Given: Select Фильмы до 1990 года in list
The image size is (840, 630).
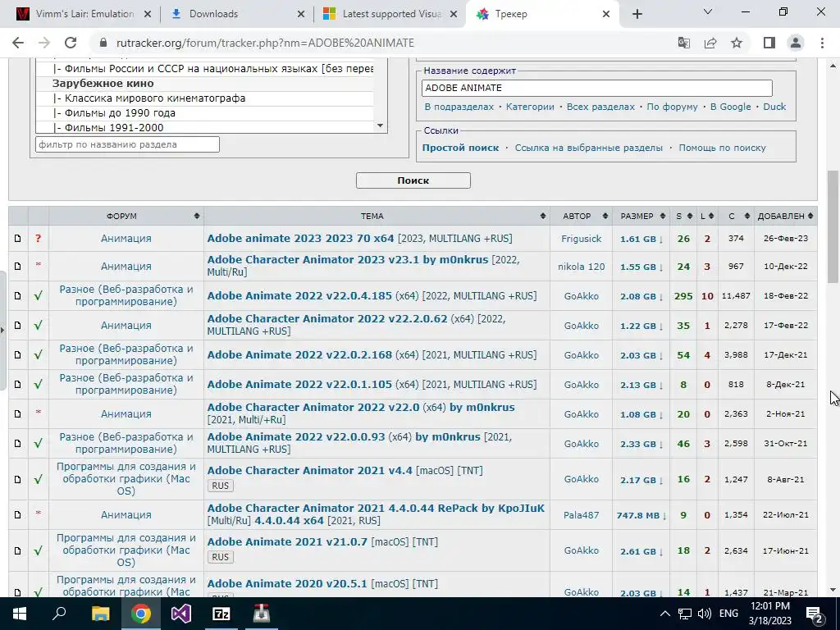Looking at the screenshot, I should click(204, 113).
